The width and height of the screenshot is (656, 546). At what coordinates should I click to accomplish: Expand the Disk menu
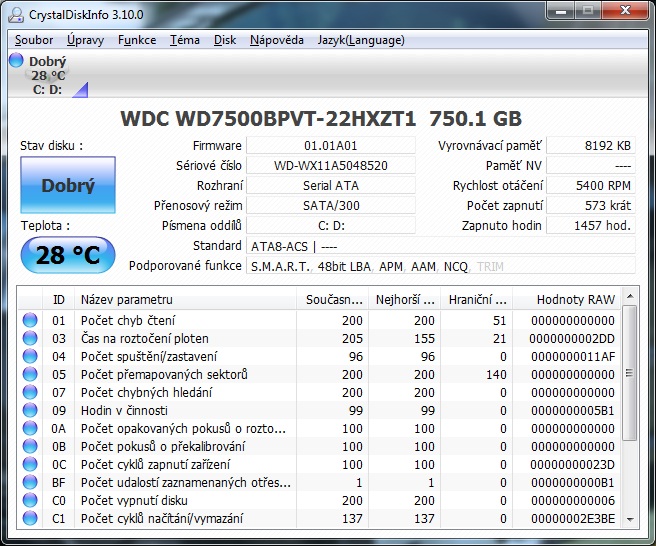click(x=225, y=40)
